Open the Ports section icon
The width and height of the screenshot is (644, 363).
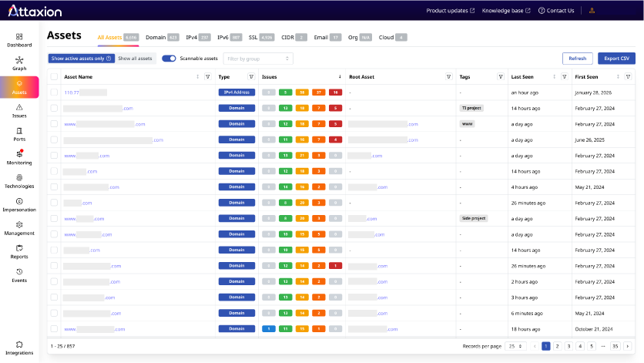tap(19, 134)
